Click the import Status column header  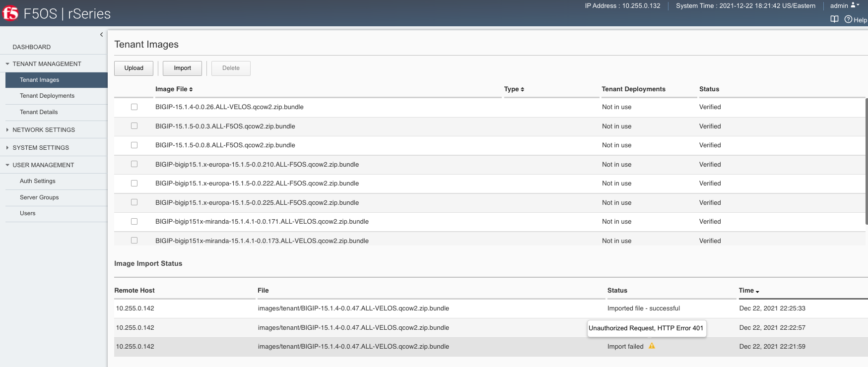617,291
